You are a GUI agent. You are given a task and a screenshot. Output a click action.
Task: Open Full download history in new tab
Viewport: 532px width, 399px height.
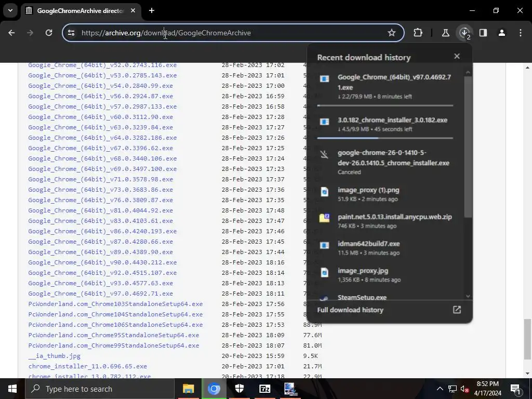click(x=457, y=310)
